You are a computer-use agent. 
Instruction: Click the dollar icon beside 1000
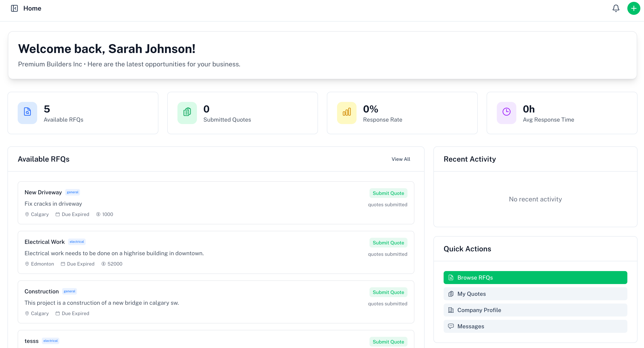tap(98, 214)
